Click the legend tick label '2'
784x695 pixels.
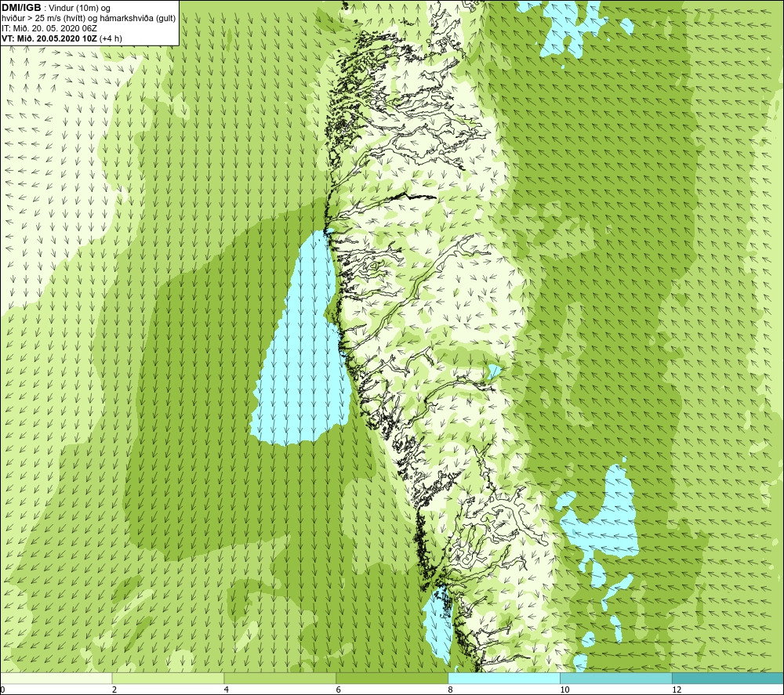click(114, 690)
